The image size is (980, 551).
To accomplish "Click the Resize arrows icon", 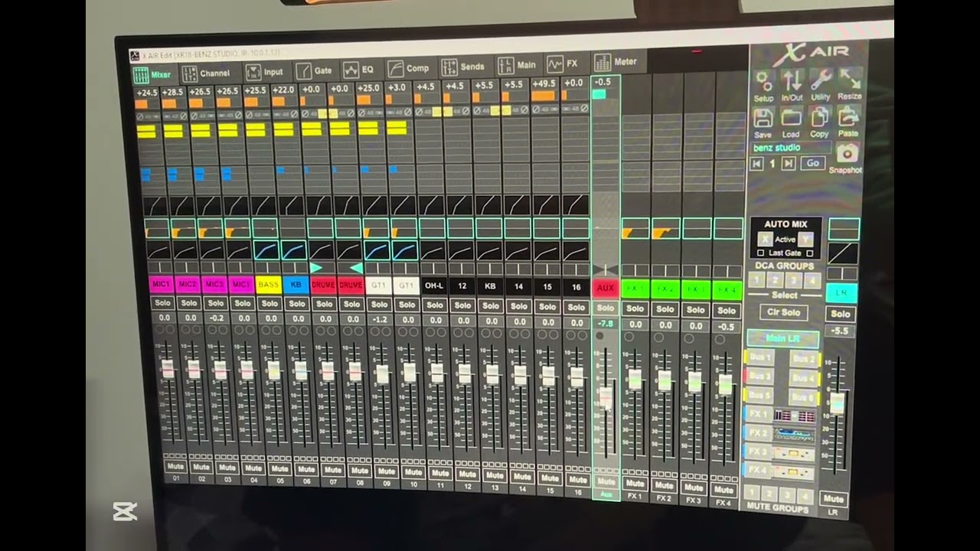I will (x=849, y=79).
